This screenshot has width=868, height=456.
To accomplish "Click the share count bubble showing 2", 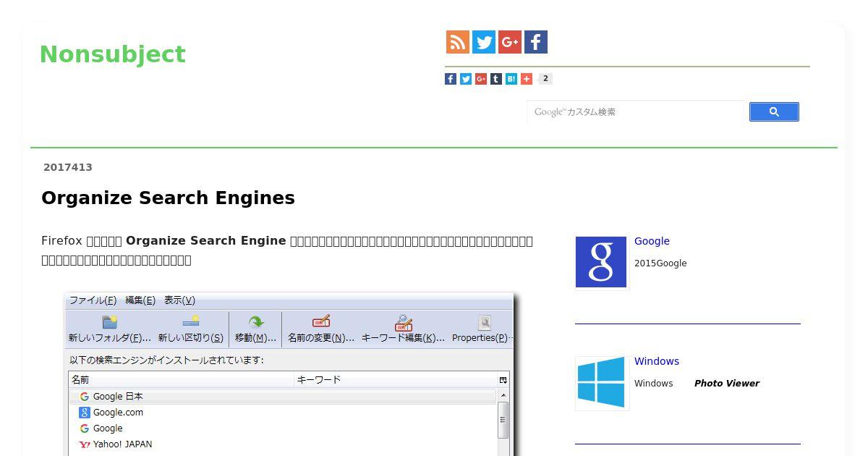I will tap(545, 79).
